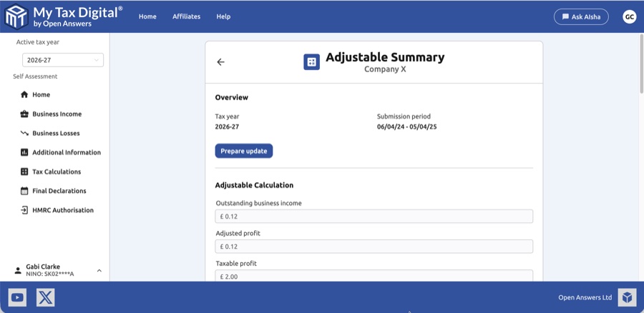The image size is (644, 313).
Task: Click the NINO: SK02****A text
Action: pyautogui.click(x=49, y=274)
